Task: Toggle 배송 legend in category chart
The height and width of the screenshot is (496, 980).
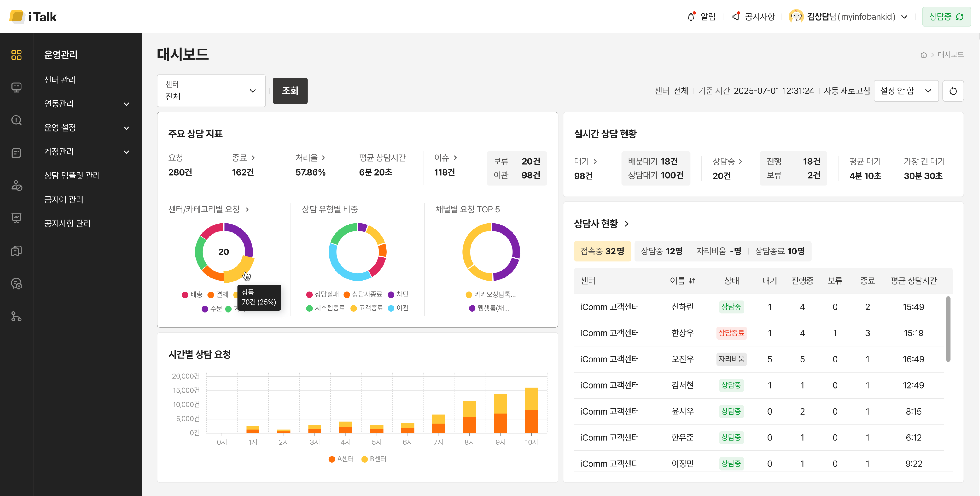Action: point(192,295)
